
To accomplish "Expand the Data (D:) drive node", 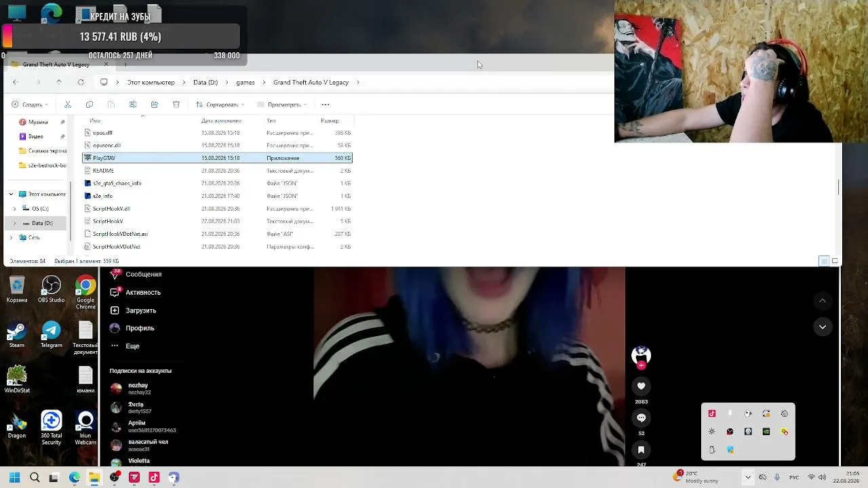I will coord(15,223).
